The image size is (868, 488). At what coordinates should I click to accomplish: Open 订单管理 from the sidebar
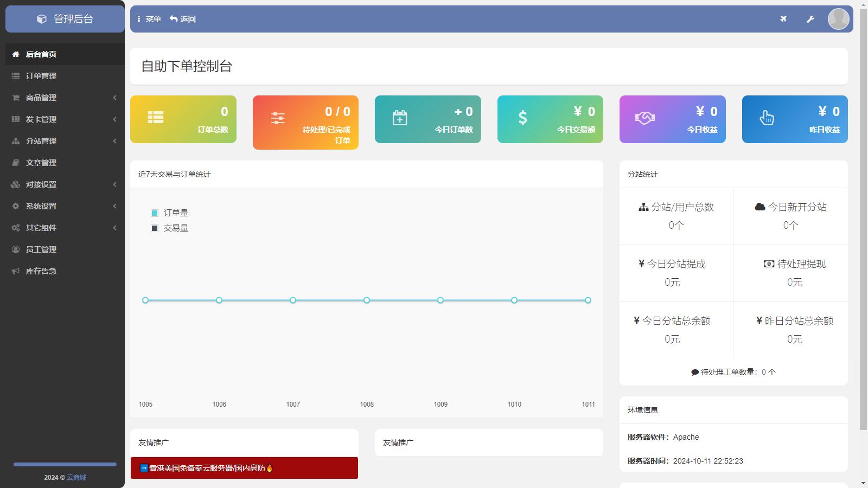(40, 76)
